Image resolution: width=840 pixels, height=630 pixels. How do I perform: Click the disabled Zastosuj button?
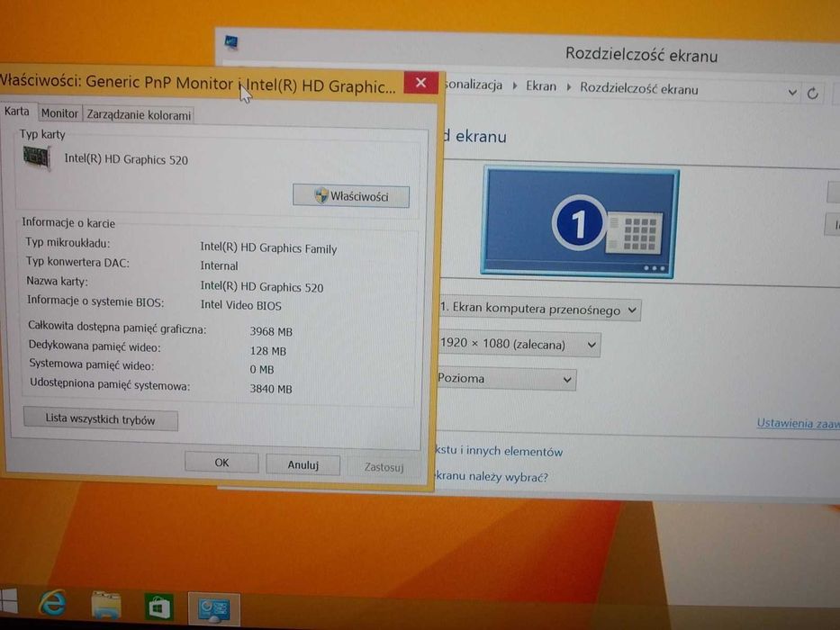coord(384,467)
